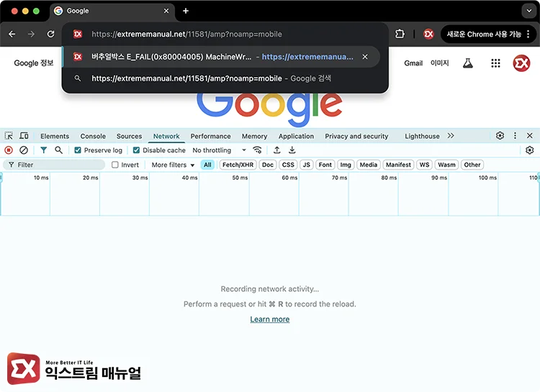Expand more DevTools tabs chevron
The image size is (540, 392).
tap(451, 136)
